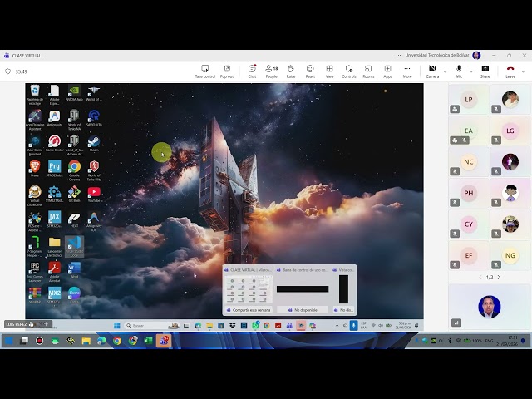The image size is (532, 399).
Task: Pop out the shared content
Action: (x=227, y=71)
